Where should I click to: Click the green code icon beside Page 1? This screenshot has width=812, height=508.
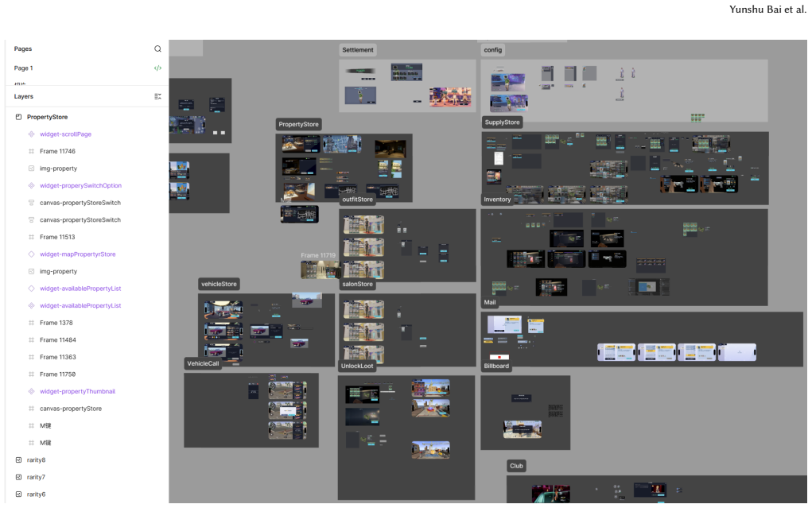point(157,68)
